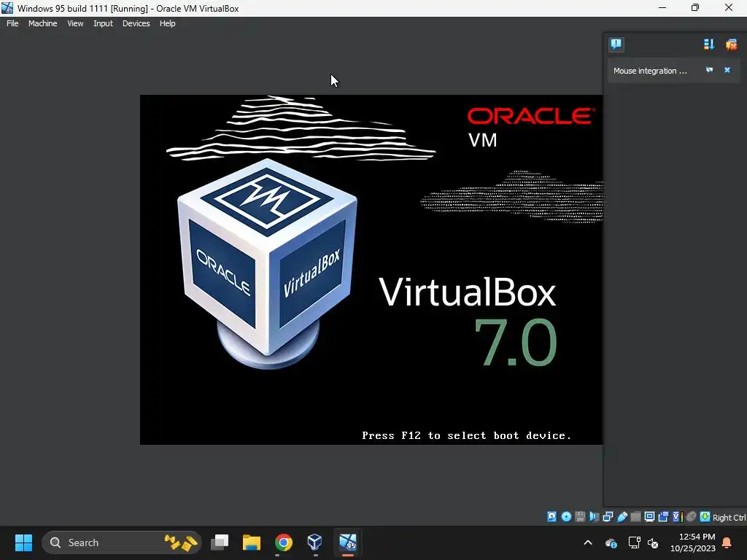Image resolution: width=747 pixels, height=560 pixels.
Task: Open the Input menu
Action: tap(103, 23)
